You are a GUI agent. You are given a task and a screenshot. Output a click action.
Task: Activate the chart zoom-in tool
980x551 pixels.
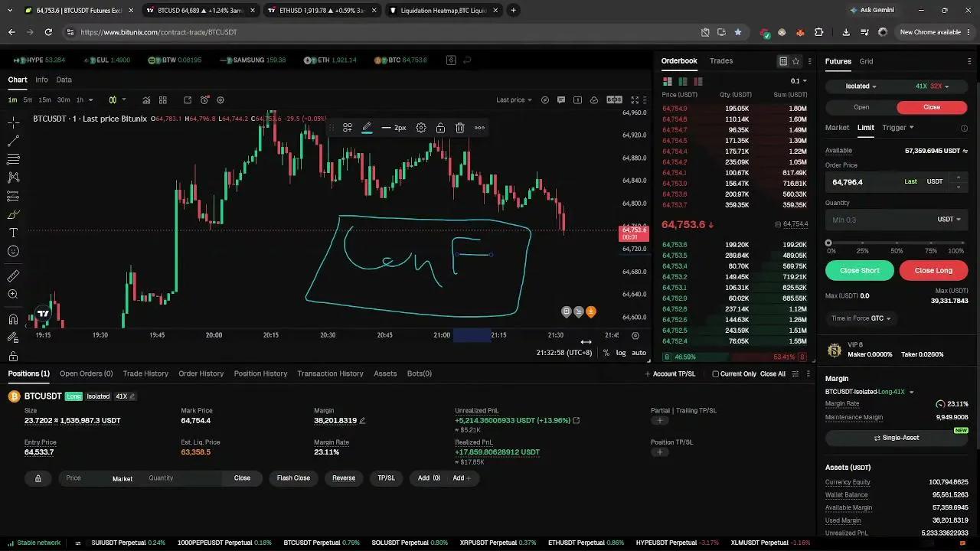(13, 295)
